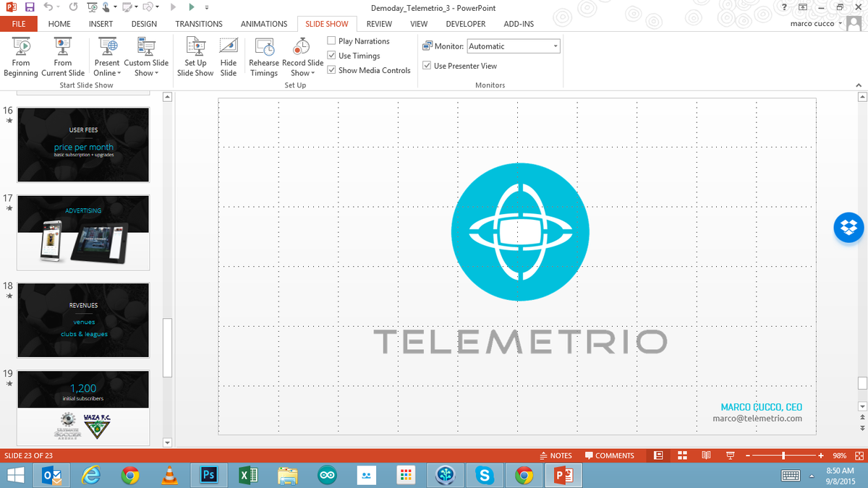Open PowerPoint Help question mark
Image resolution: width=868 pixels, height=488 pixels.
(x=784, y=7)
